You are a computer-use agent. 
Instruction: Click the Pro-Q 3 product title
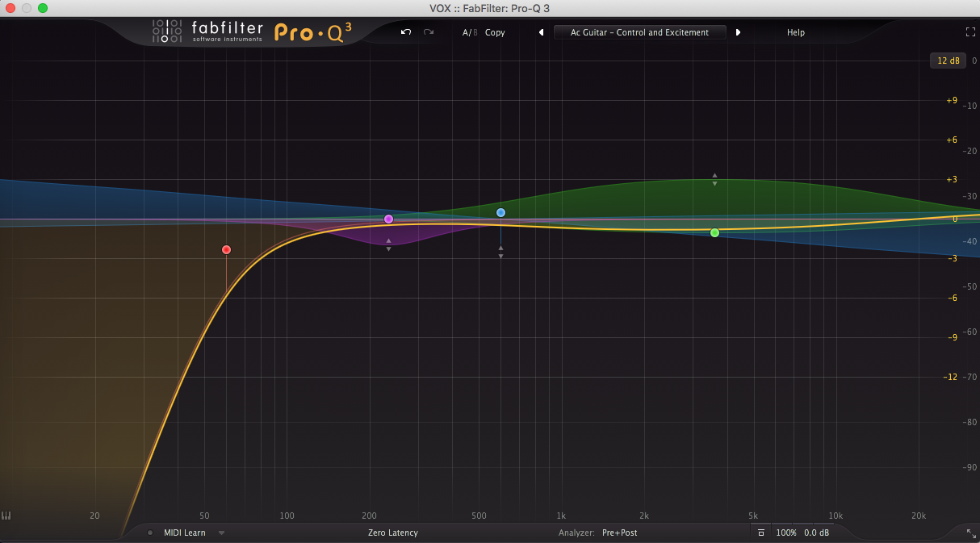313,31
